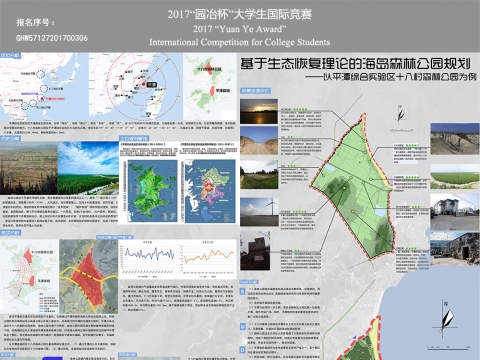Click the red site area satellite map
Viewport: 480px width, 360px height.
pos(89,276)
